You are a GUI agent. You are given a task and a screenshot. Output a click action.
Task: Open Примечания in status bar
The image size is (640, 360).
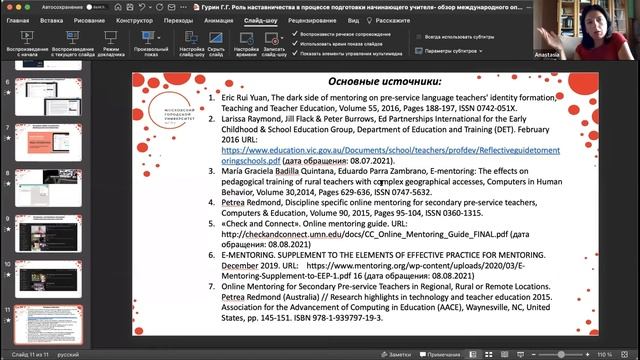click(x=440, y=355)
